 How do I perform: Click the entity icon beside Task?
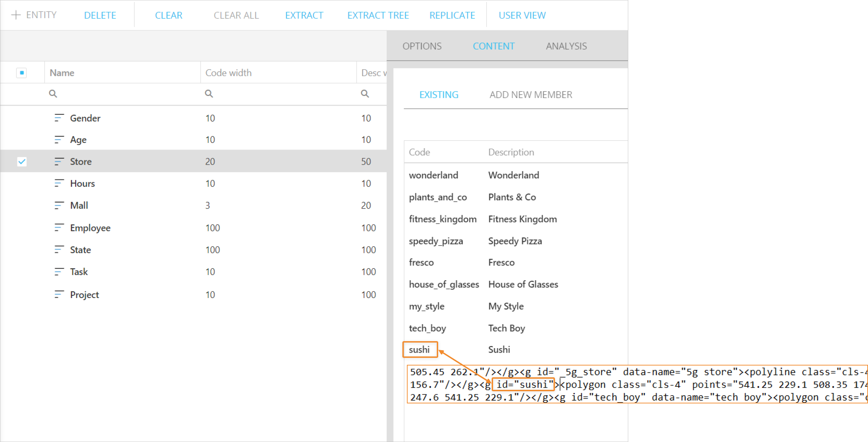coord(59,272)
